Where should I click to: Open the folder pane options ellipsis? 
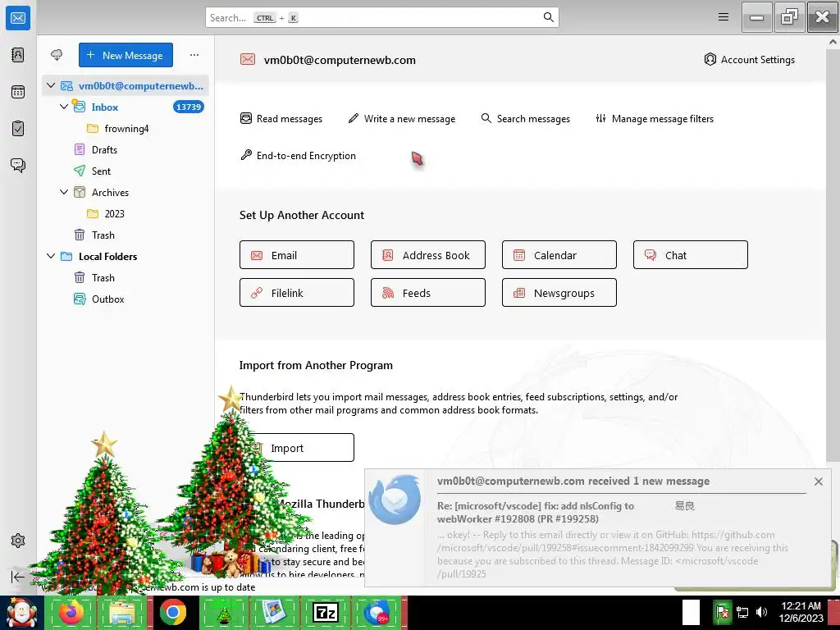[x=194, y=55]
